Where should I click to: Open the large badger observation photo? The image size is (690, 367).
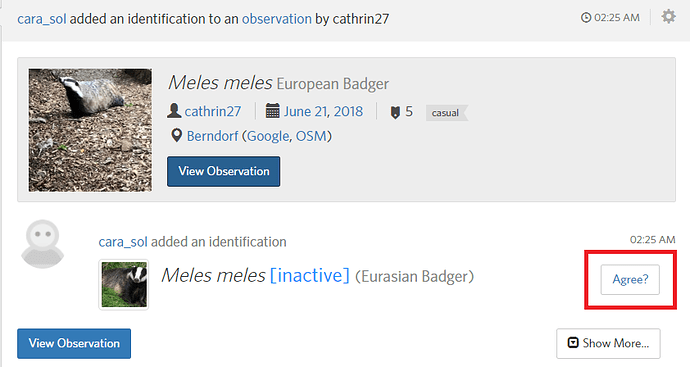tap(90, 130)
